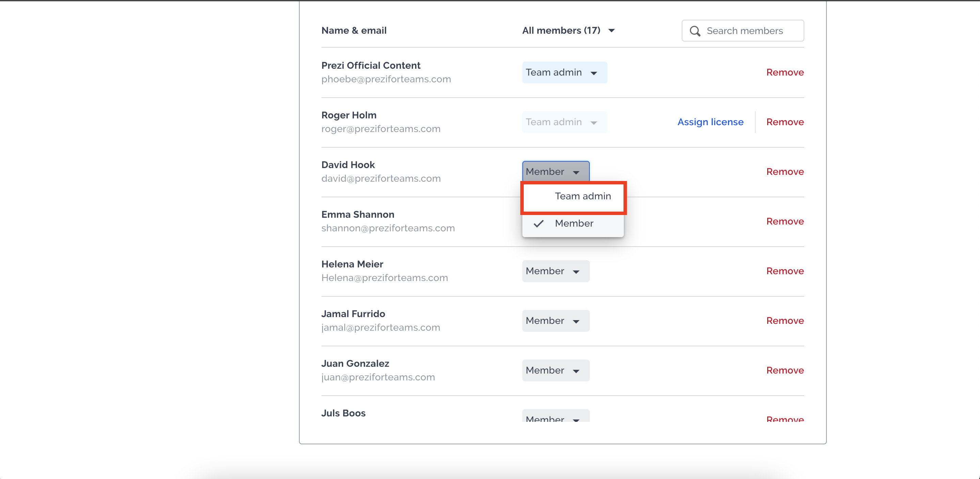
Task: Expand Jamal Furrido's Member dropdown
Action: click(x=555, y=321)
